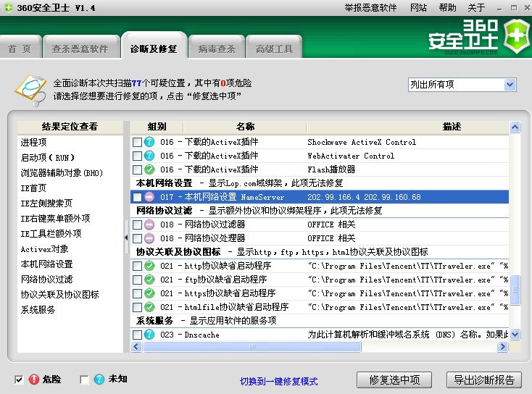Screen dimensions: 532x394
Task: Sort by the 名称 column header
Action: (x=245, y=127)
